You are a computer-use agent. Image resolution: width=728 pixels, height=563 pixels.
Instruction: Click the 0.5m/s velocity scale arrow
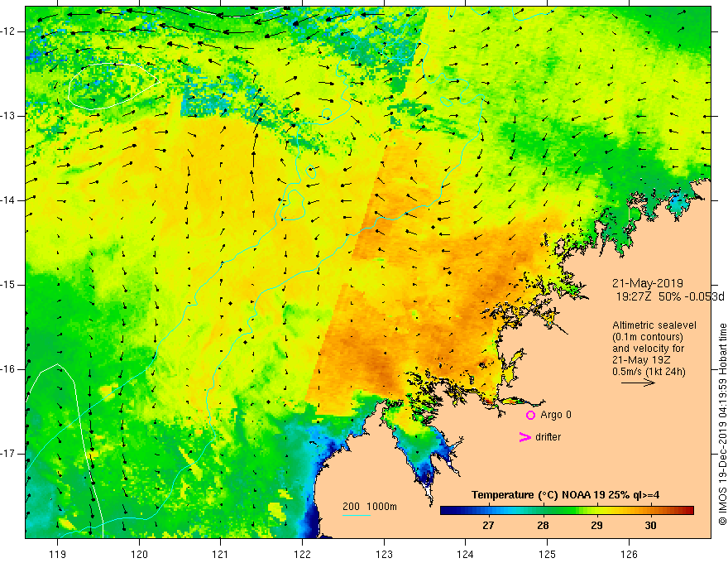[x=638, y=383]
